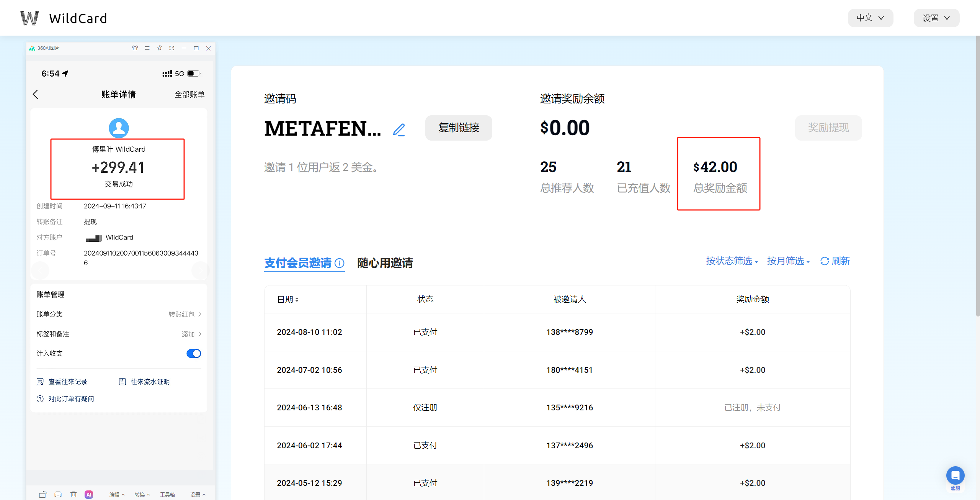Image resolution: width=980 pixels, height=500 pixels.
Task: Click the blue user avatar in bill details
Action: coord(119,128)
